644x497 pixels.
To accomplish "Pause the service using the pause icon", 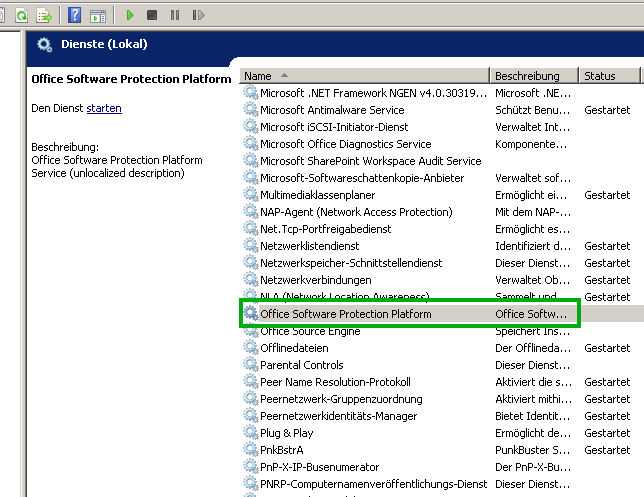I will tap(175, 16).
